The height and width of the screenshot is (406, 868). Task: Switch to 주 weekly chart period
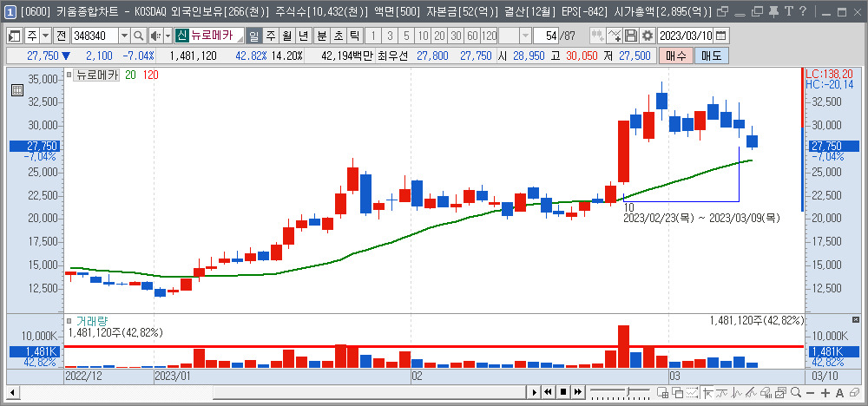tap(271, 36)
